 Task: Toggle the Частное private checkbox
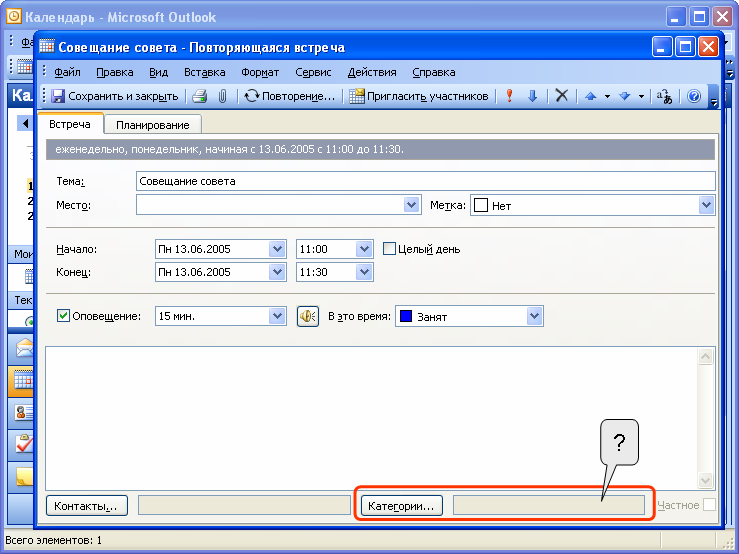[x=709, y=504]
